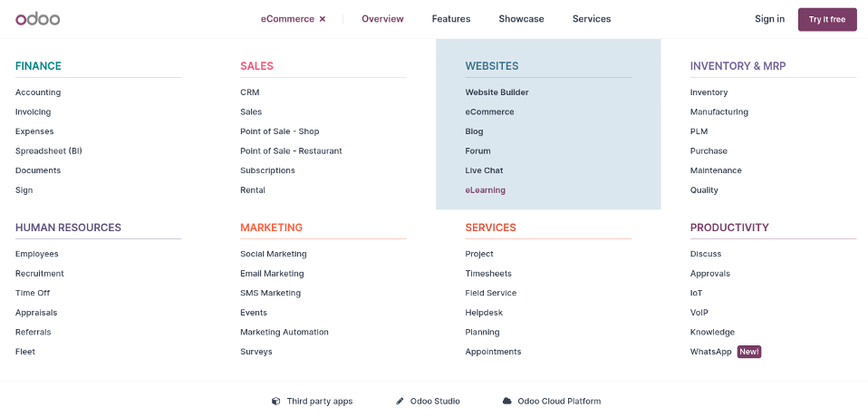868x417 pixels.
Task: Collapse the eCommerce apps dropdown
Action: click(x=287, y=19)
